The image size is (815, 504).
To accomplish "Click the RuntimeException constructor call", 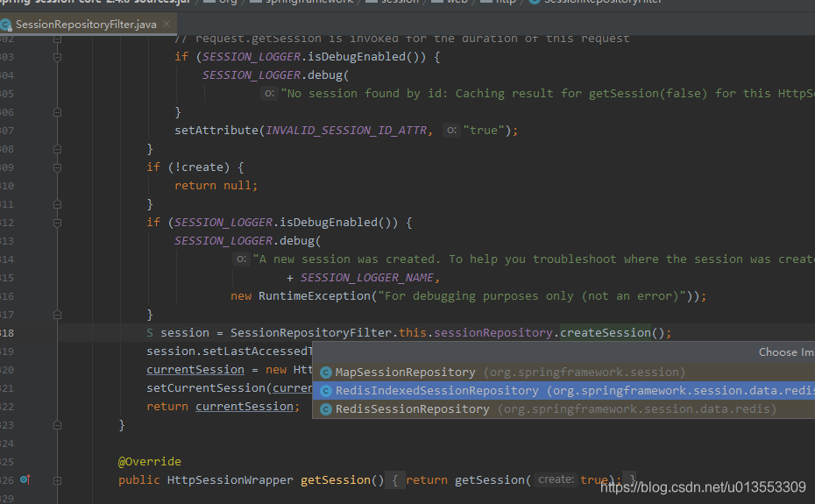I will (315, 296).
